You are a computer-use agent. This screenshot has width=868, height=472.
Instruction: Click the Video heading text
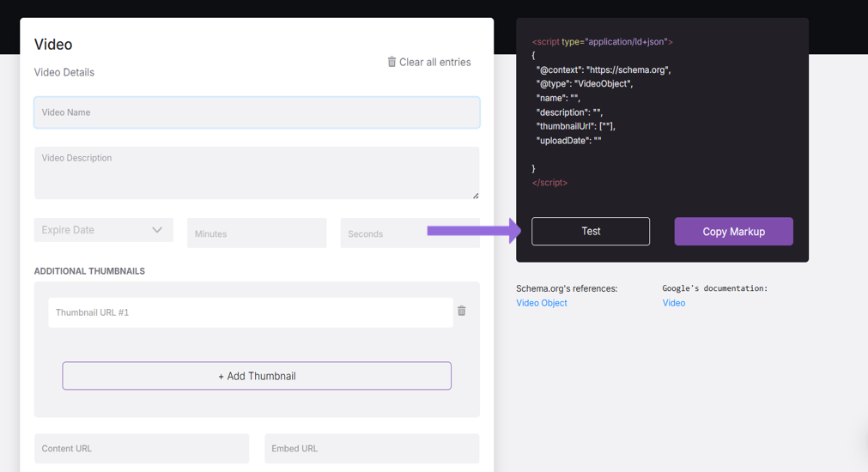coord(53,45)
